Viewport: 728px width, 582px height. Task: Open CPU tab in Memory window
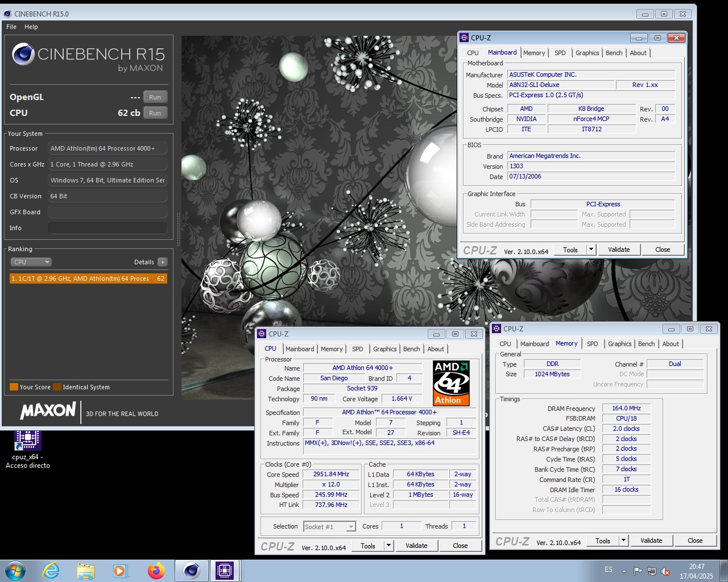click(505, 344)
